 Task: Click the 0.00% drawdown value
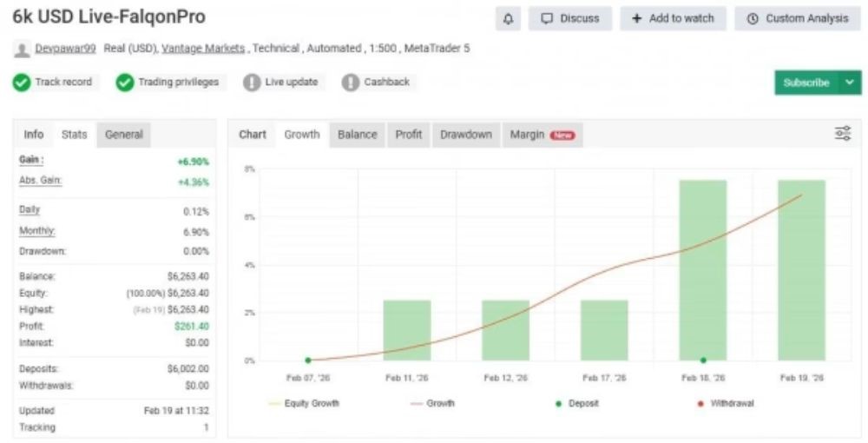(196, 251)
